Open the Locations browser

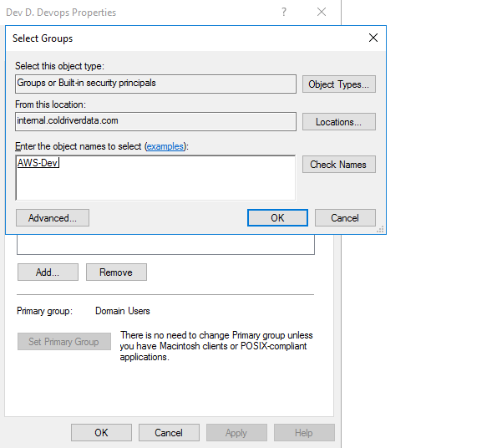click(x=338, y=122)
